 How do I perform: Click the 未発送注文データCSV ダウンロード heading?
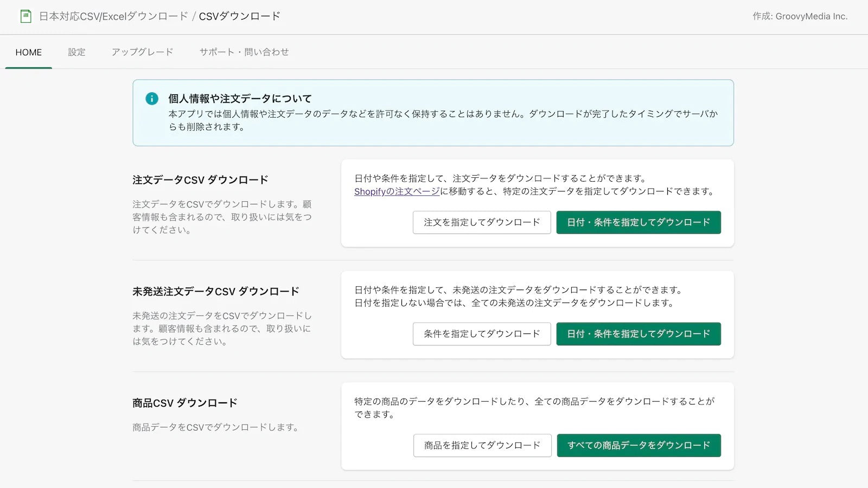(215, 292)
